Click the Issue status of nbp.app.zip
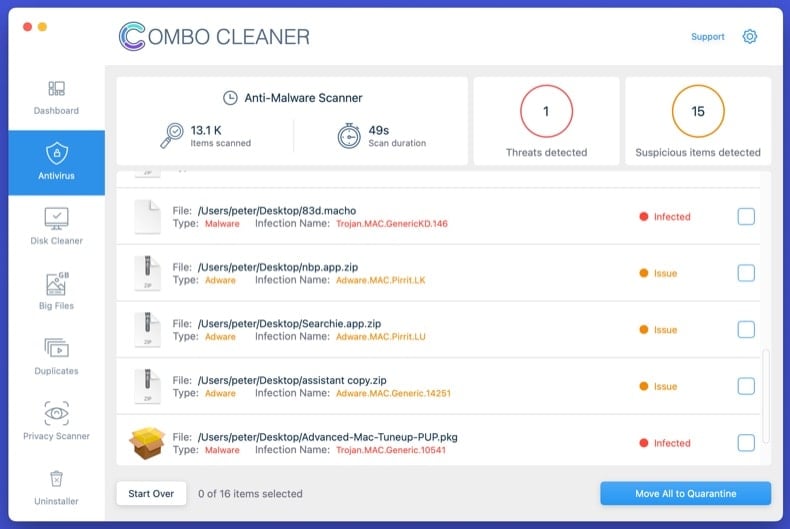This screenshot has height=529, width=790. [666, 273]
